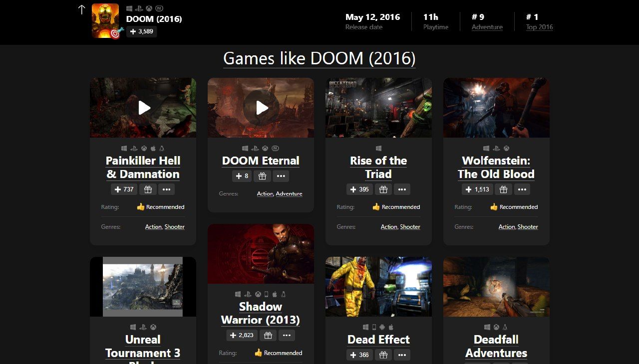Click the Action genre under Rise of the Triad
Image resolution: width=639 pixels, height=364 pixels.
pos(389,227)
